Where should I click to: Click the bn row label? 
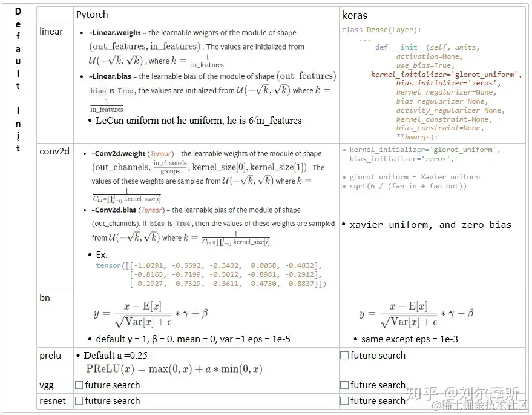(x=45, y=298)
